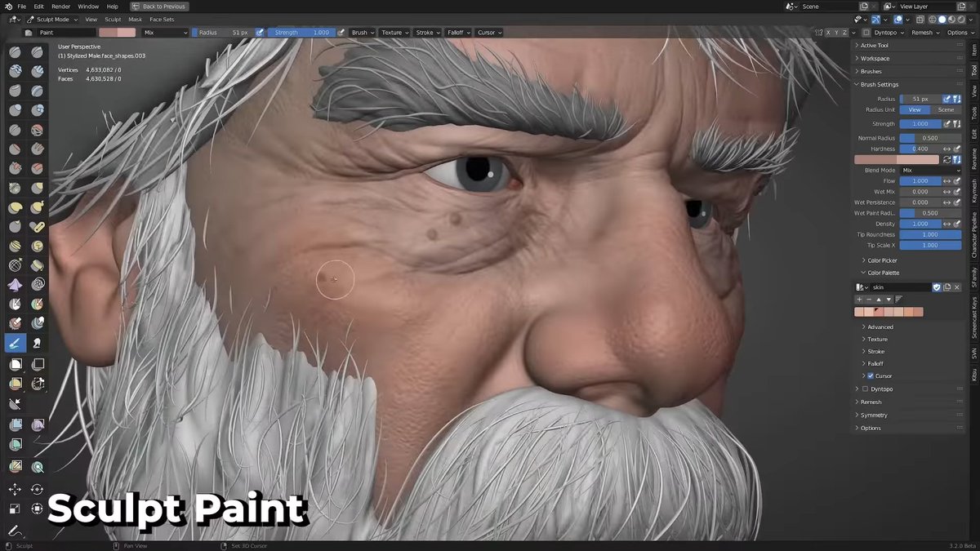Select the Box Hide tool
This screenshot has width=980, height=551.
[38, 364]
